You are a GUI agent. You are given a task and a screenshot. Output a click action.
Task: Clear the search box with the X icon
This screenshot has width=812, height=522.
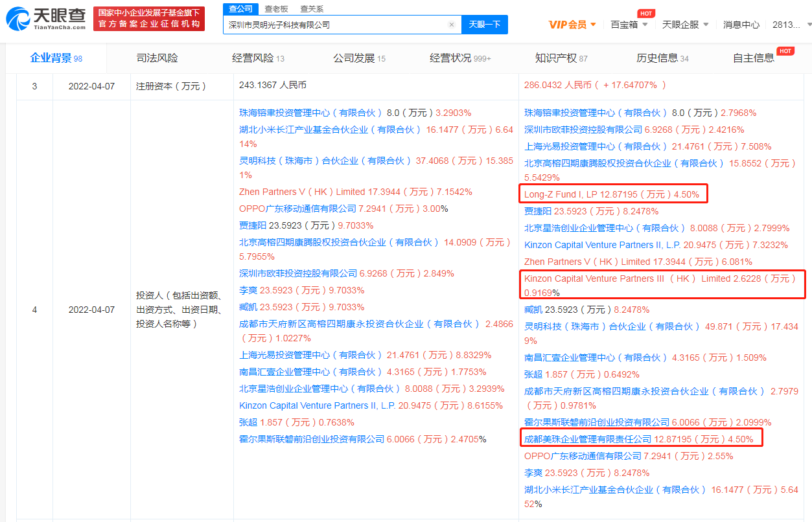452,25
